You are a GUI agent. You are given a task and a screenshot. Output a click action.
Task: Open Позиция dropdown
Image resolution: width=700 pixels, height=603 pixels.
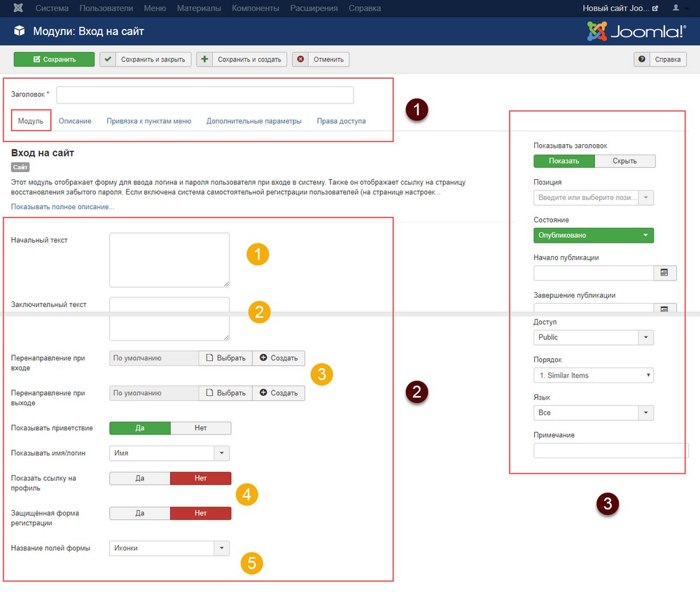pos(594,197)
